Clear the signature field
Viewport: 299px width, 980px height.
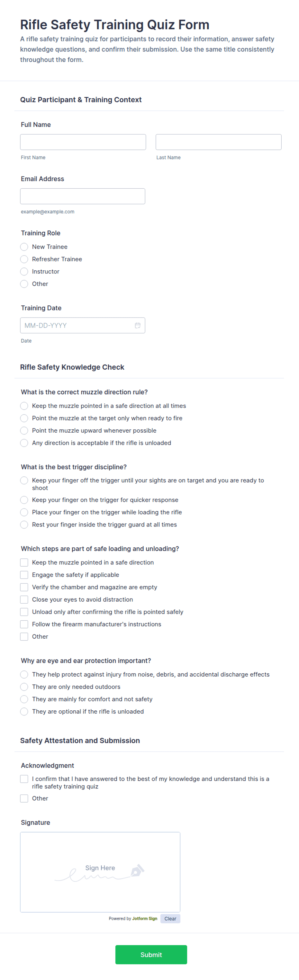pyautogui.click(x=170, y=918)
